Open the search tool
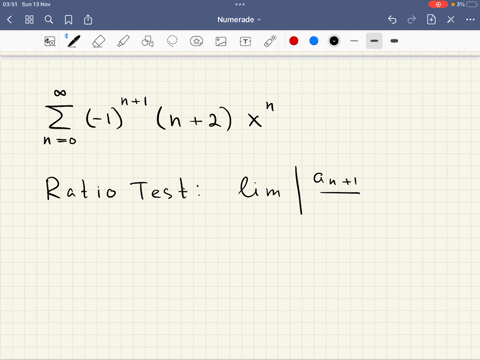This screenshot has height=360, width=480. point(49,20)
